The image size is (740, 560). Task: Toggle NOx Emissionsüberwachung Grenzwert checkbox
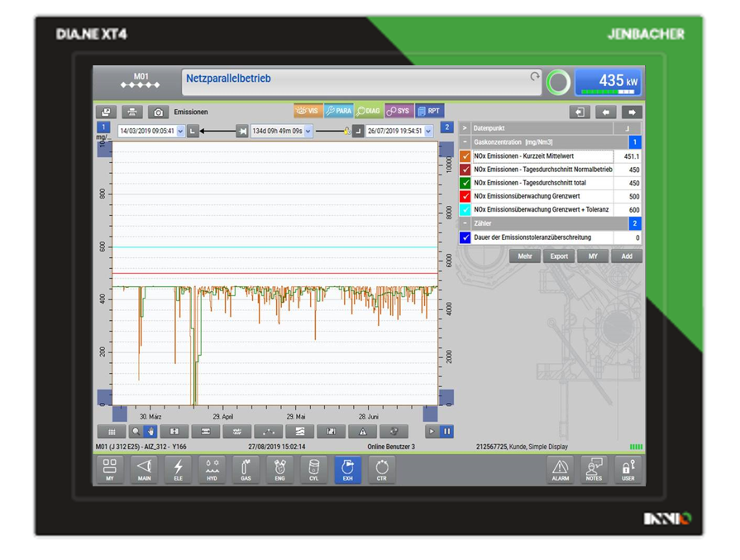click(465, 197)
